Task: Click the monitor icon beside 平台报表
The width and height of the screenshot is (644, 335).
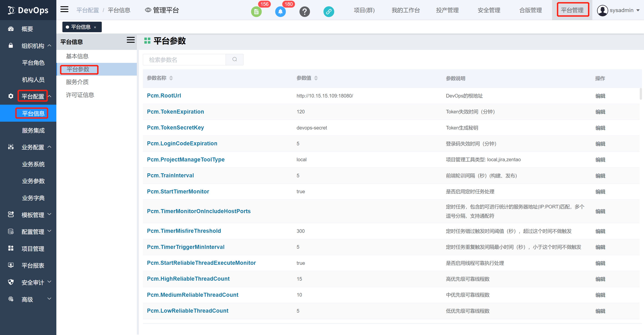Action: point(11,265)
